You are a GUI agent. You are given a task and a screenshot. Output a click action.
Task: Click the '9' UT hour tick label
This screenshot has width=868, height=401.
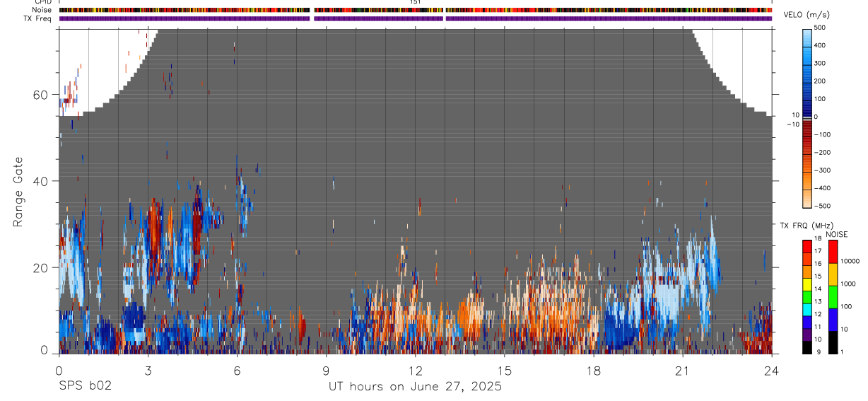point(326,371)
